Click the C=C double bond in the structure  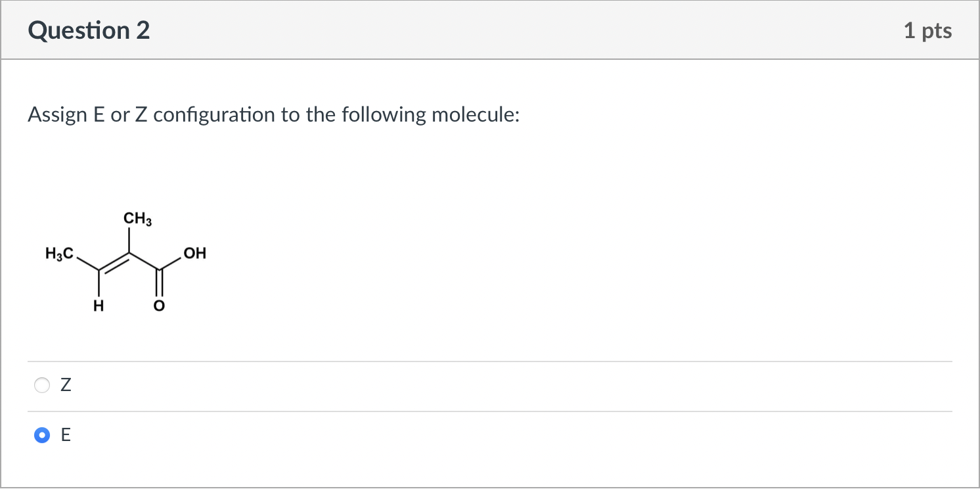tap(114, 262)
